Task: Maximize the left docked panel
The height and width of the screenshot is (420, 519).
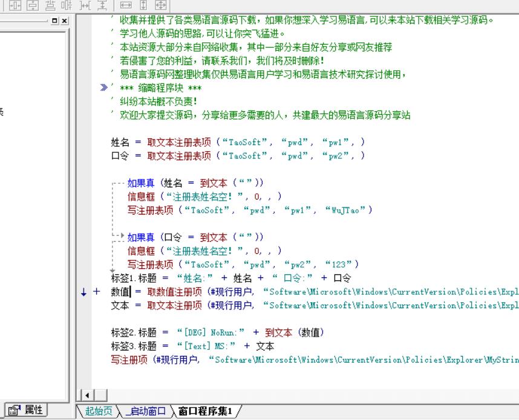Action: pyautogui.click(x=55, y=21)
